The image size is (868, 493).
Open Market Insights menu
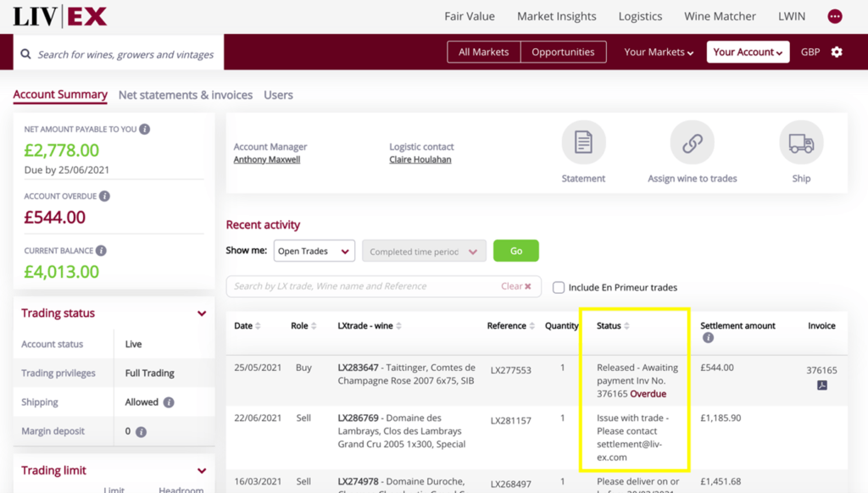coord(556,16)
